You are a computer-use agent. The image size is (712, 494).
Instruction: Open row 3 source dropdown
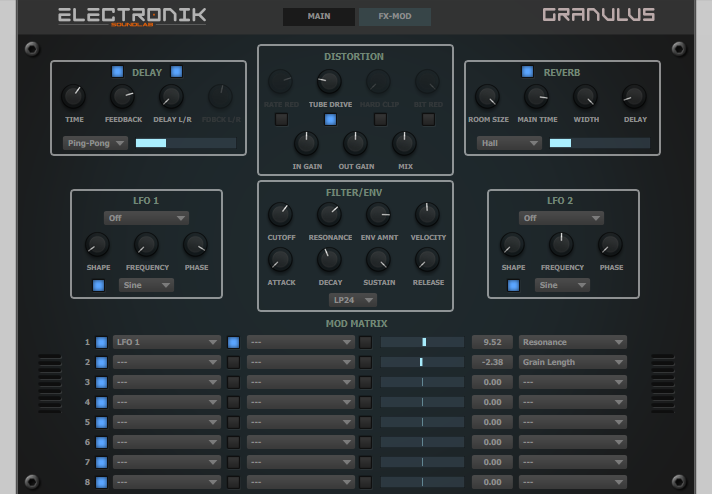pos(167,382)
